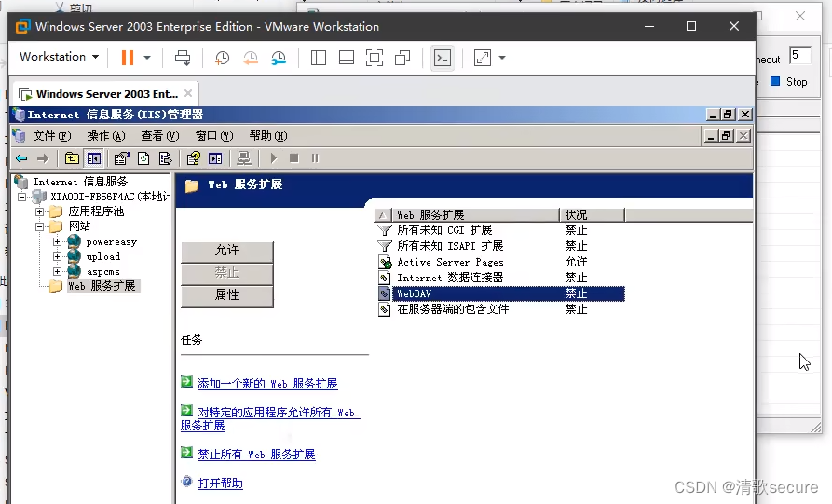The image size is (832, 504).
Task: Select the aspcms website in tree
Action: (102, 272)
